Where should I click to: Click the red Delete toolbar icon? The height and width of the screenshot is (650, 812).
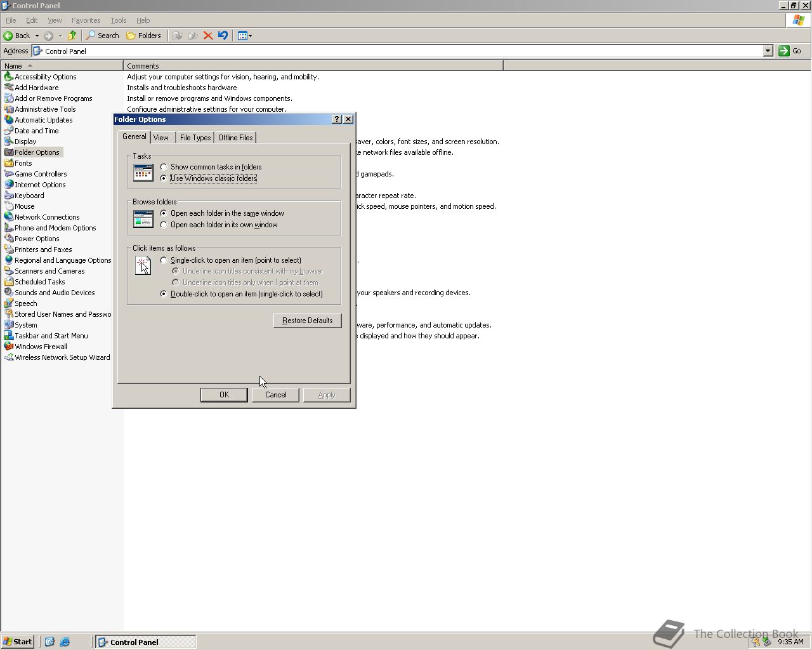207,36
